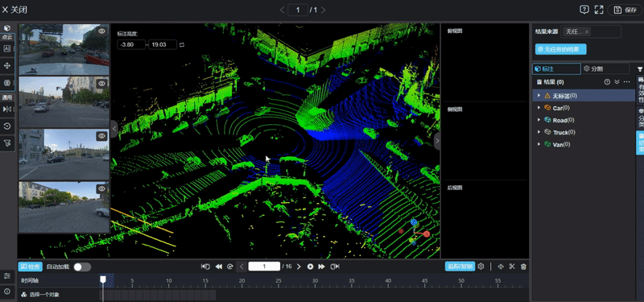Toggle the 自动加载 auto-load switch
644x302 pixels.
[82, 267]
